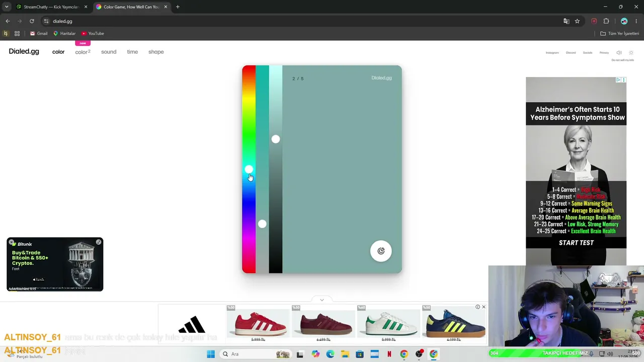Close the Adidas shoe banner ad

tap(484, 307)
